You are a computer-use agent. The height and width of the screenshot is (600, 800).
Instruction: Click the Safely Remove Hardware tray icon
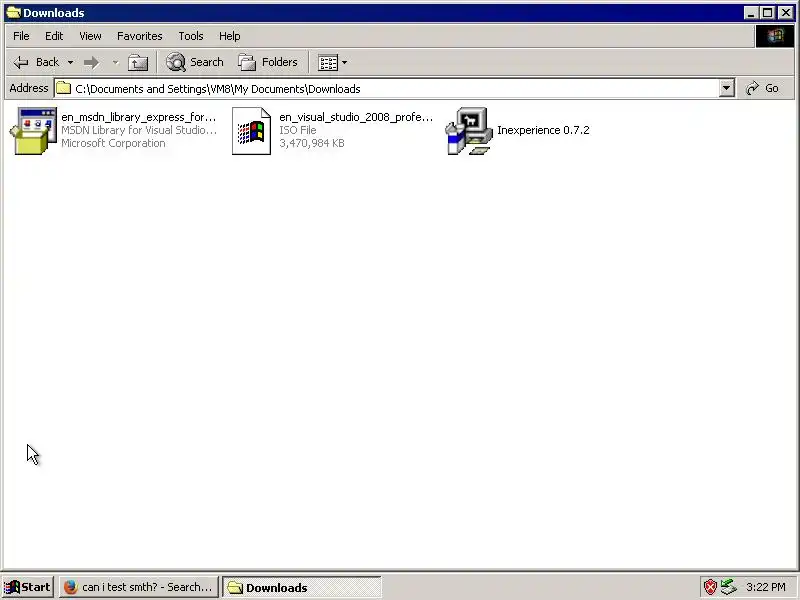(729, 587)
